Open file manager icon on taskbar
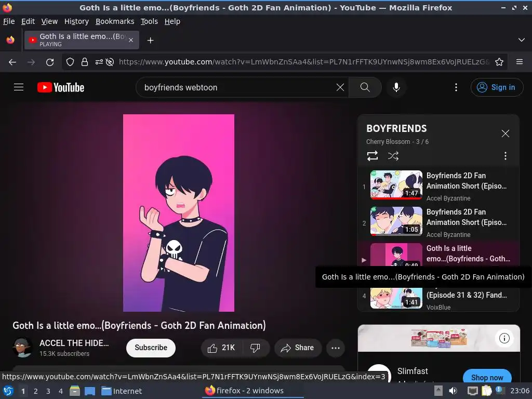Image resolution: width=532 pixels, height=399 pixels. (75, 391)
